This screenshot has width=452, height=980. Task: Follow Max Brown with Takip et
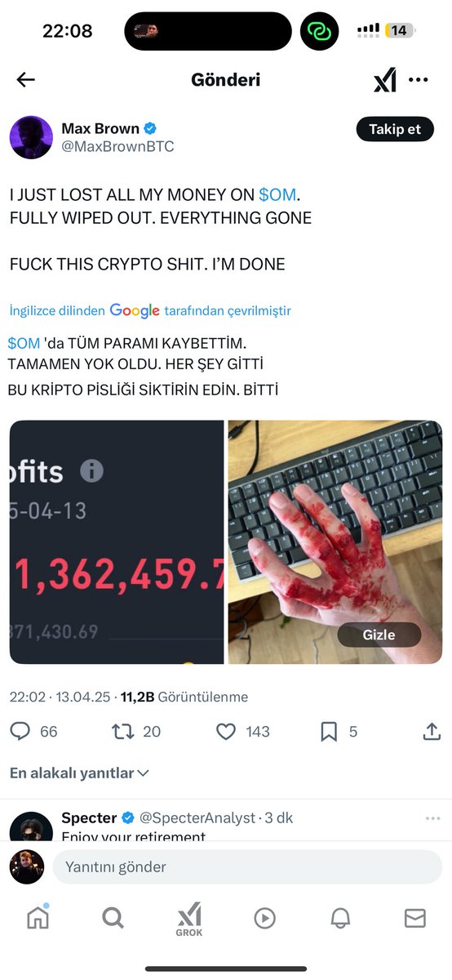395,129
